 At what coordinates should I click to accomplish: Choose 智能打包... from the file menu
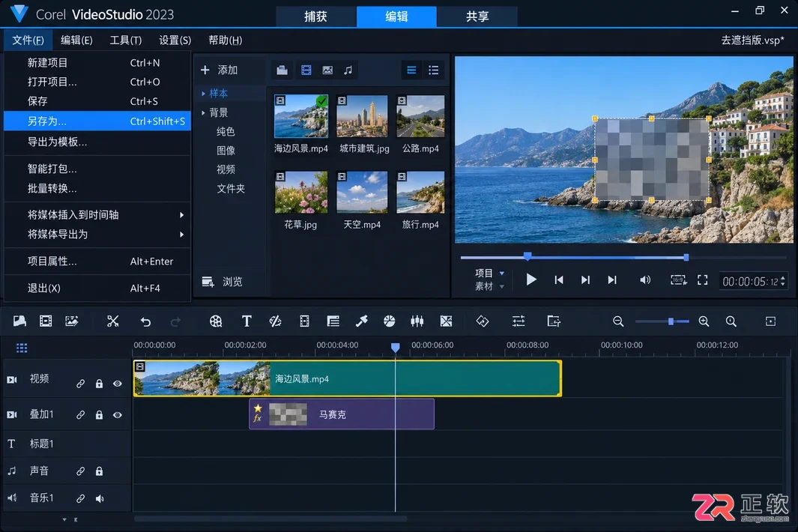(x=97, y=169)
